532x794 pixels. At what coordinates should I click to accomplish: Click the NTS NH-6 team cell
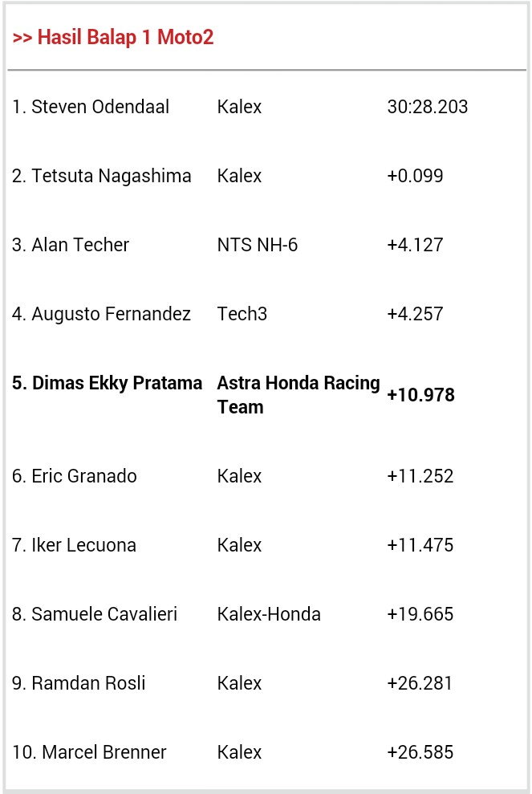point(257,245)
